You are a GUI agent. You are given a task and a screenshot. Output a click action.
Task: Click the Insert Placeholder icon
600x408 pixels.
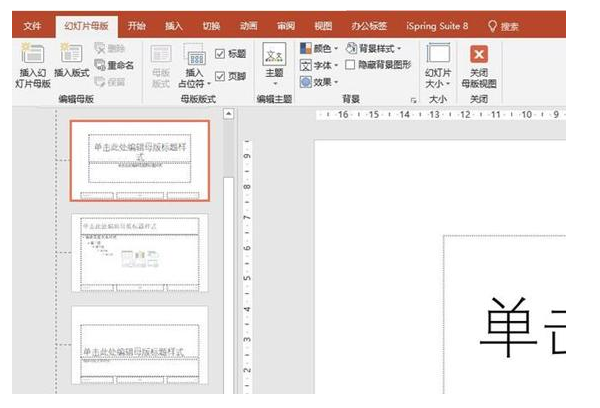(x=194, y=57)
